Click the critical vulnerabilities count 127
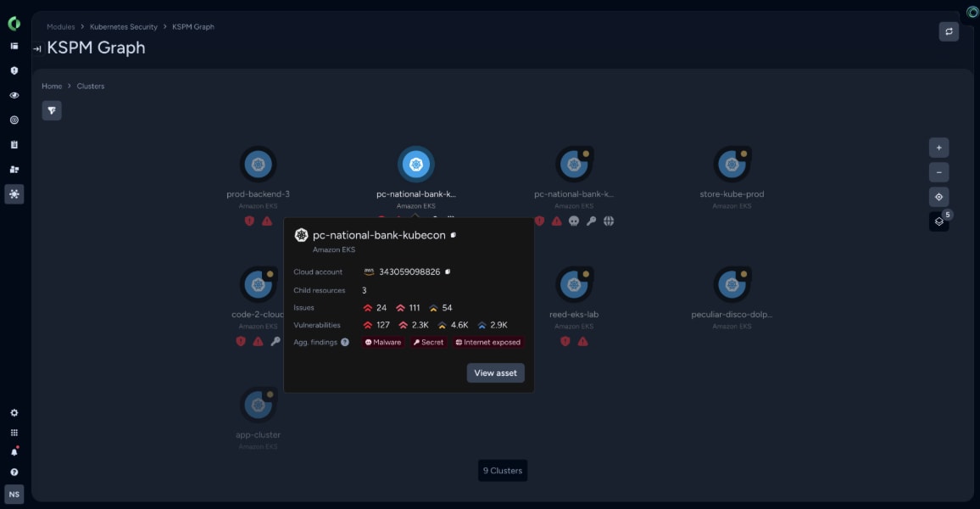The image size is (980, 509). click(376, 325)
